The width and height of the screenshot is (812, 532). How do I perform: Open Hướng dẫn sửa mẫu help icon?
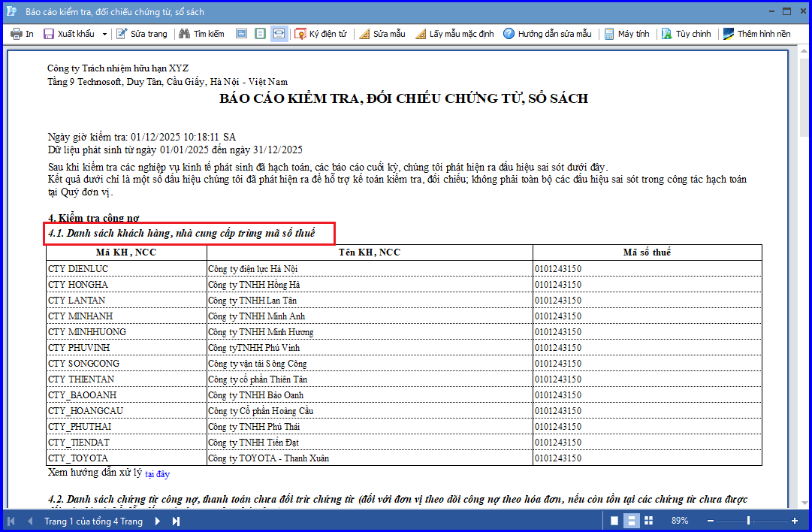coord(509,34)
